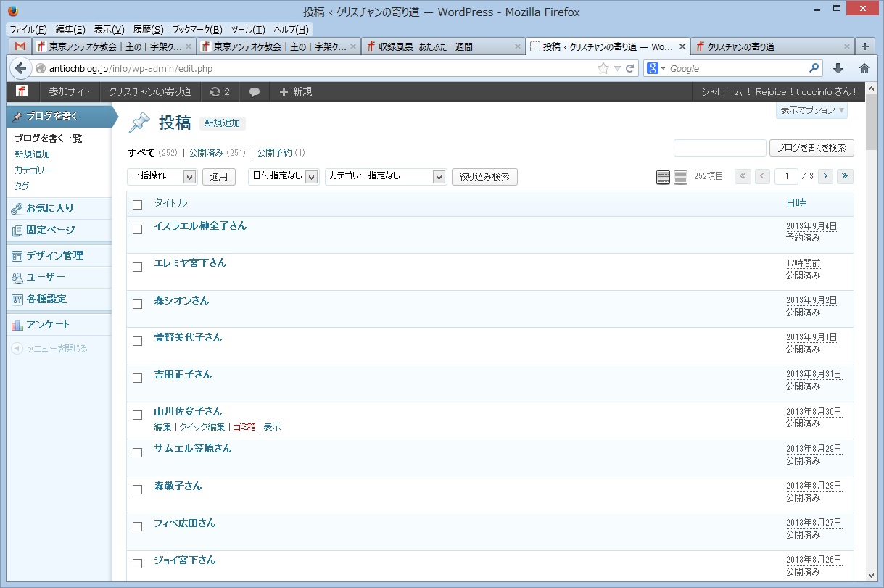Screen dimensions: 884x588
Task: Click the updates refresh icon in admin bar
Action: coord(215,92)
